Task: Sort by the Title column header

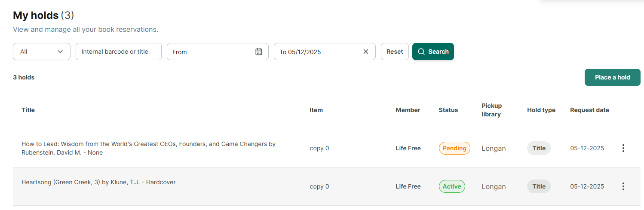Action: (28, 110)
